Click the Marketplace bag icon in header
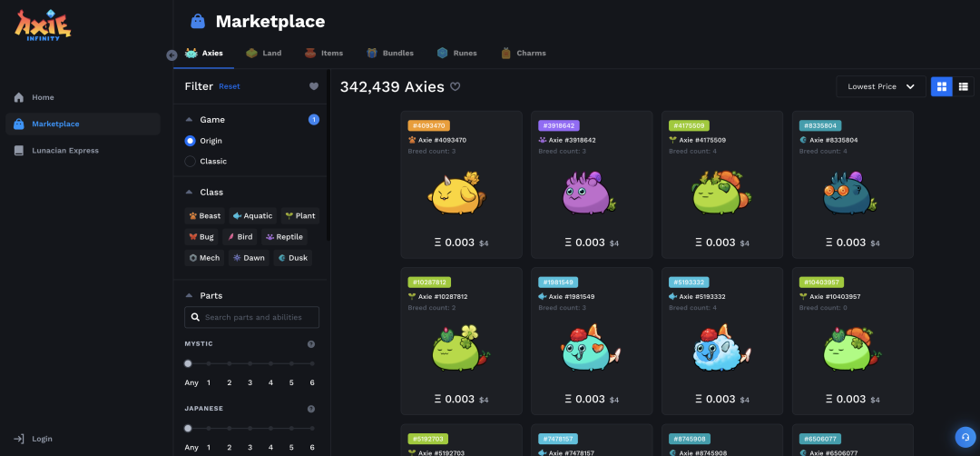 point(198,22)
